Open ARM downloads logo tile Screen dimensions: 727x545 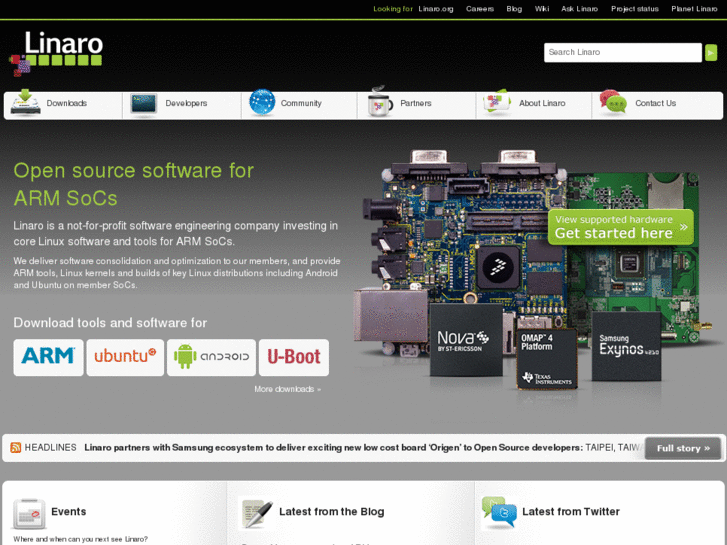click(48, 357)
